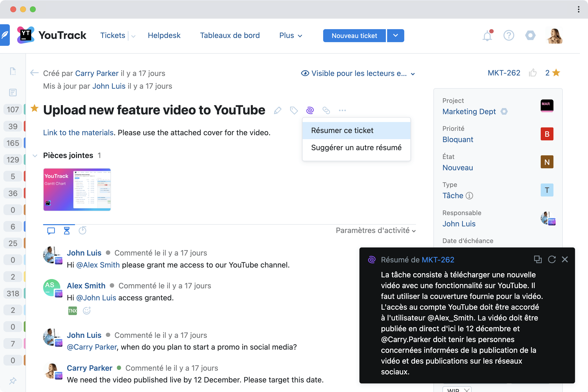This screenshot has width=588, height=392.
Task: Select the comments filter icon in activity bar
Action: point(51,231)
